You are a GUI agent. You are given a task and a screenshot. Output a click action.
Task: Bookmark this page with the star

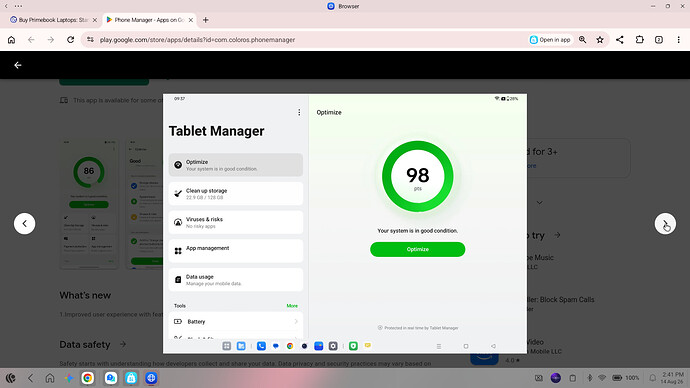pos(600,40)
